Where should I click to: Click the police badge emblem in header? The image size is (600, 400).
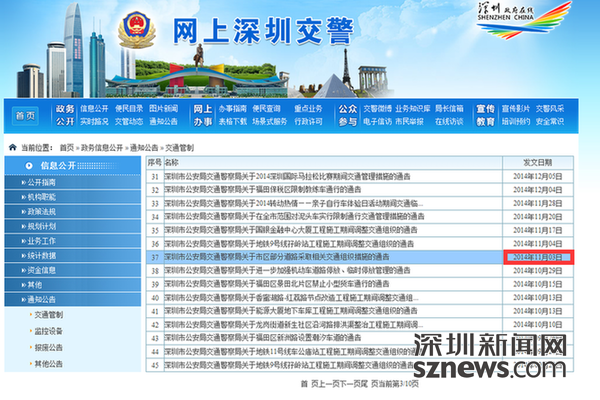click(138, 33)
